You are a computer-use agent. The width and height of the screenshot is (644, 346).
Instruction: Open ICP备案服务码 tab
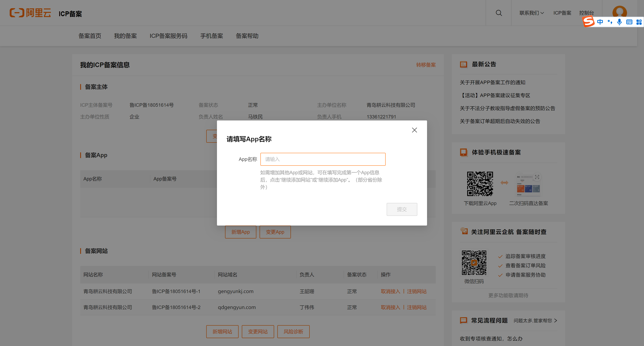coord(168,36)
